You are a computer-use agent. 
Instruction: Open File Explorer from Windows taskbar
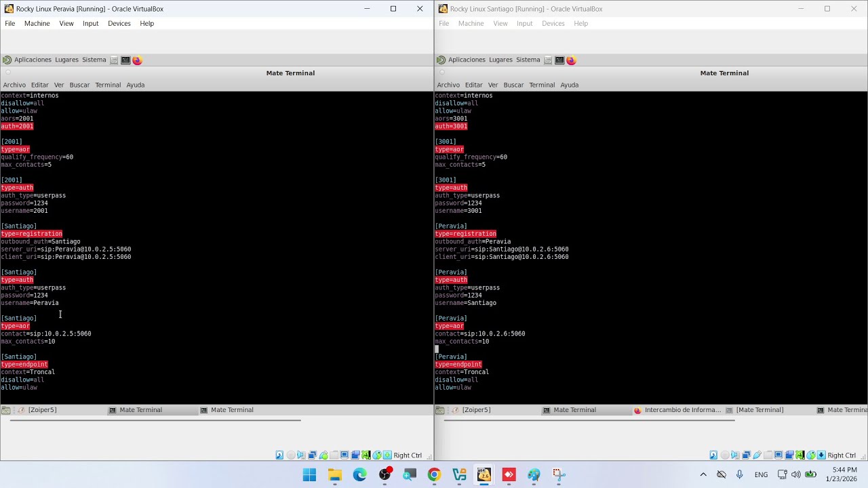pyautogui.click(x=334, y=474)
